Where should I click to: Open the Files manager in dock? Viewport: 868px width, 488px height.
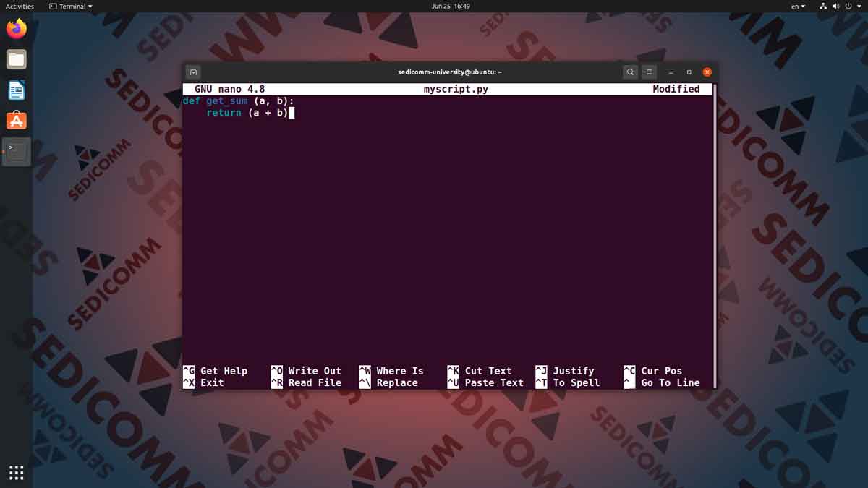tap(17, 59)
